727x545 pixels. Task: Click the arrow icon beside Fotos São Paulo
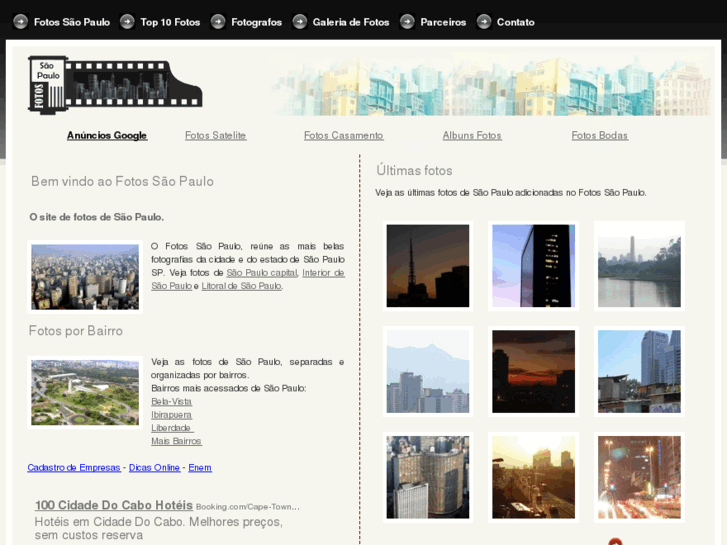pyautogui.click(x=20, y=21)
